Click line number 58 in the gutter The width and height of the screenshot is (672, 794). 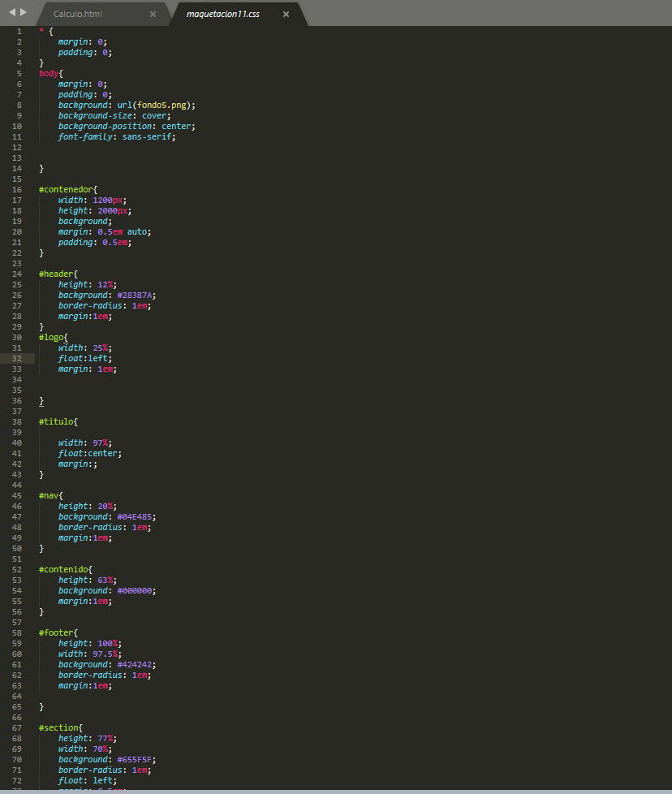18,632
